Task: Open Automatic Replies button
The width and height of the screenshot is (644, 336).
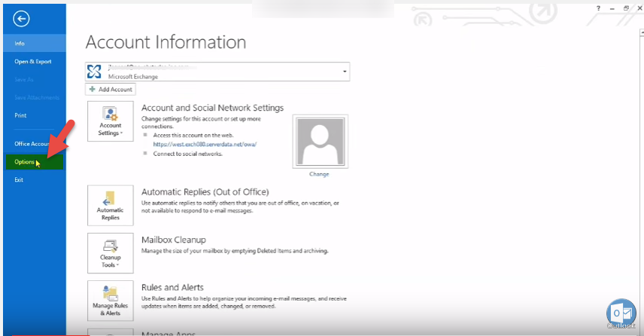Action: click(x=111, y=205)
